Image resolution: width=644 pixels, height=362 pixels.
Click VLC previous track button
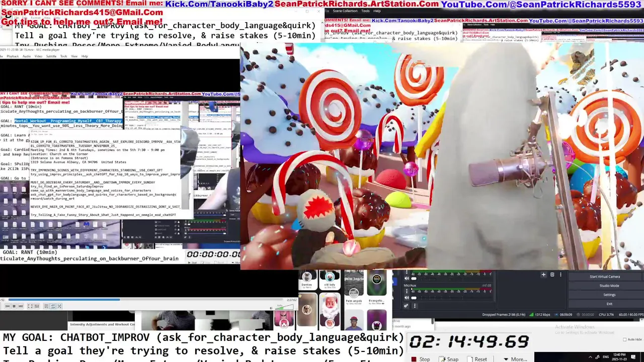[8, 306]
